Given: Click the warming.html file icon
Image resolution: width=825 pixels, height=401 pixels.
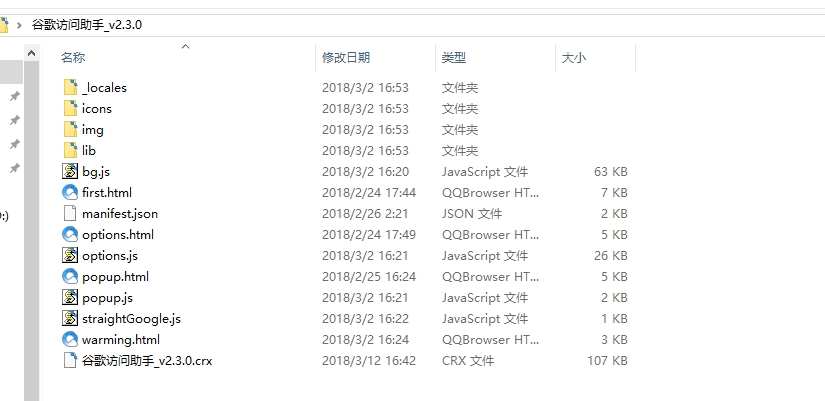Looking at the screenshot, I should (70, 339).
